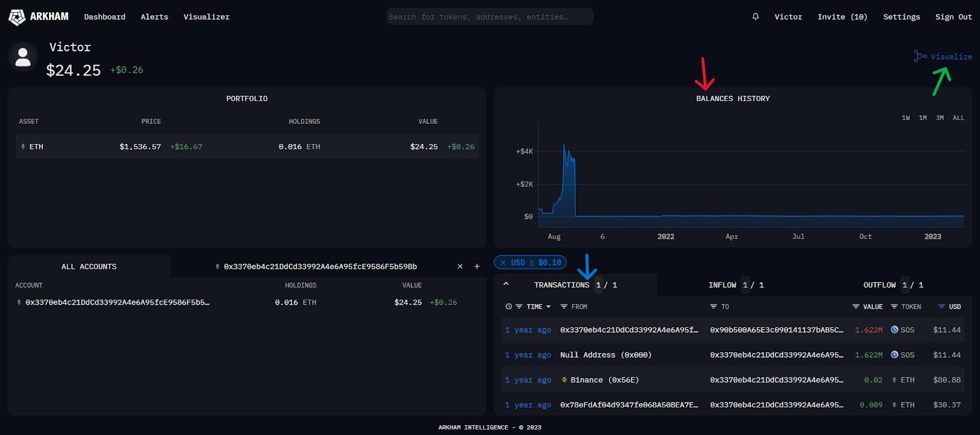Click the ETH icon in the accounts list row
Viewport: 980px width, 435px height.
[x=19, y=302]
